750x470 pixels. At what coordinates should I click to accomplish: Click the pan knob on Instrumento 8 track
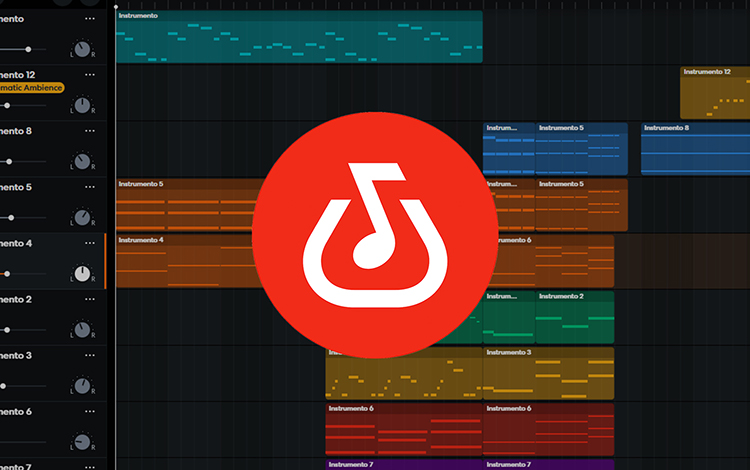point(82,161)
